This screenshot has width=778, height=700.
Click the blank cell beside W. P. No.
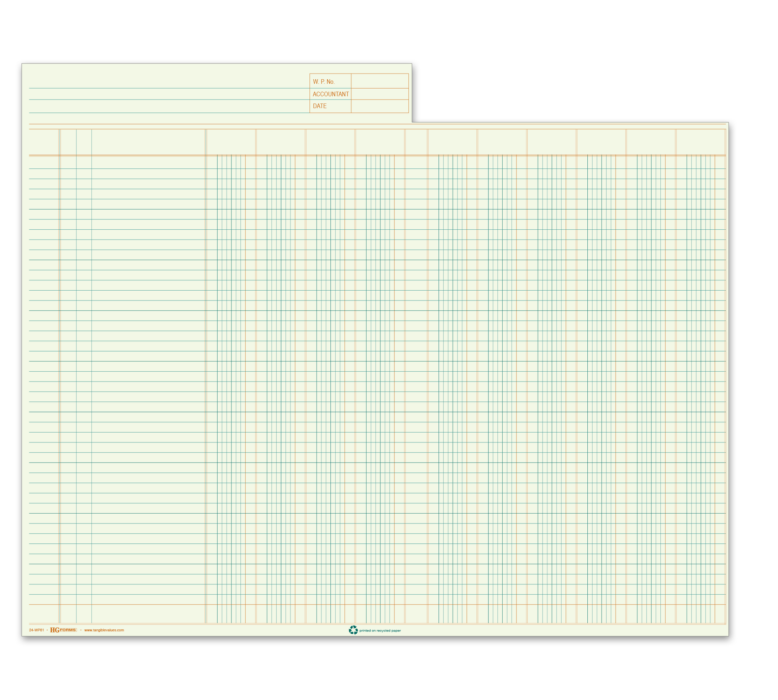[x=379, y=81]
